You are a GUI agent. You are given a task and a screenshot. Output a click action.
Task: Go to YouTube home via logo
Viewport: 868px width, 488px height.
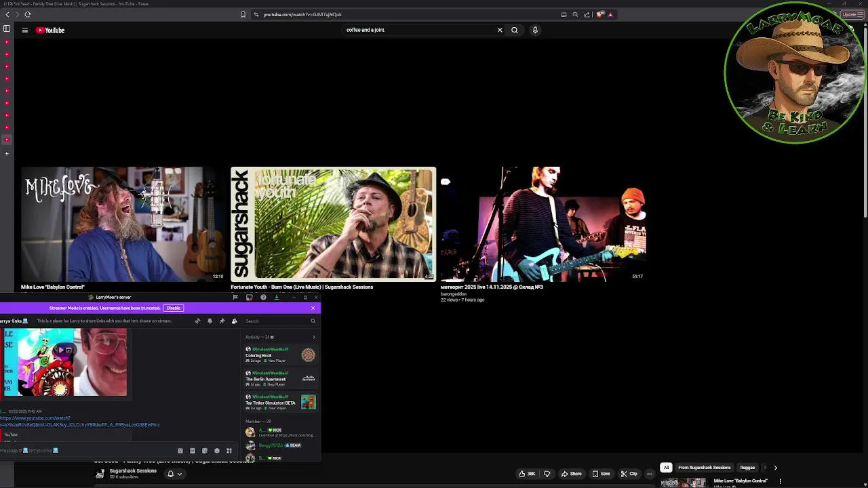(50, 30)
